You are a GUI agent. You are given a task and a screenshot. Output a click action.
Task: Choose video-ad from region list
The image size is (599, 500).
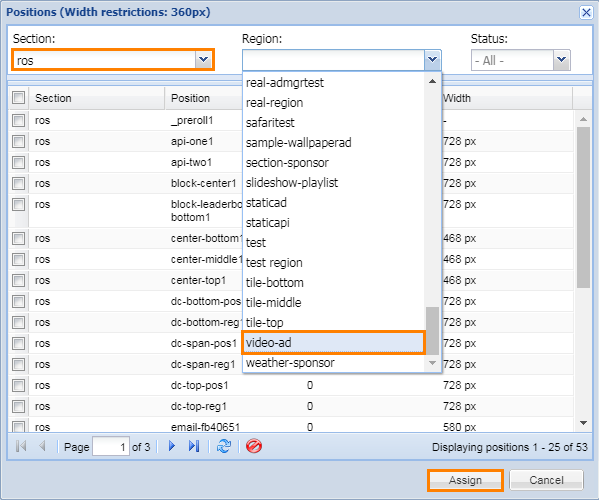tap(333, 343)
